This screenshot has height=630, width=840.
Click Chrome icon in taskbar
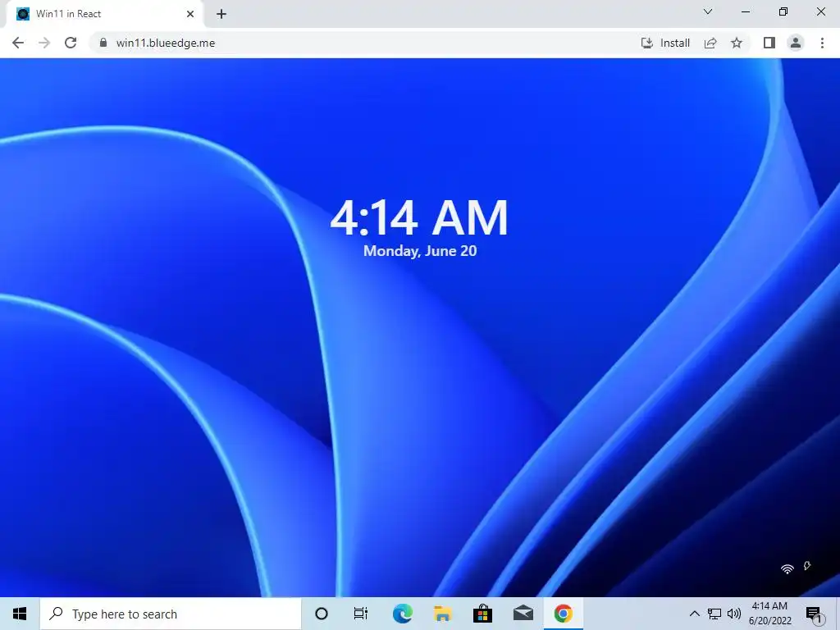point(563,614)
